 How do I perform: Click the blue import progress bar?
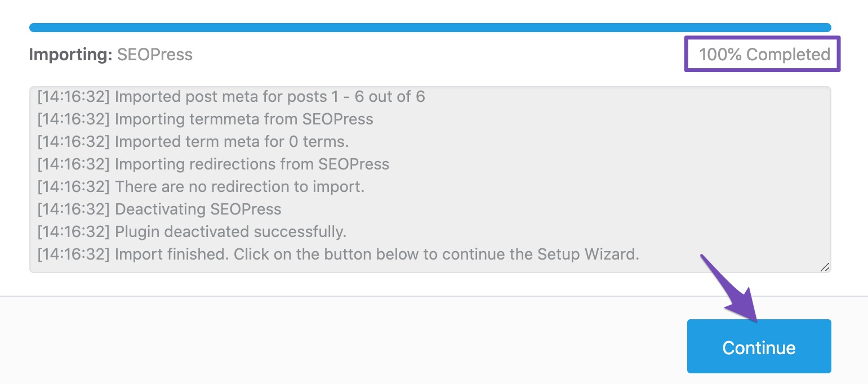tap(430, 28)
